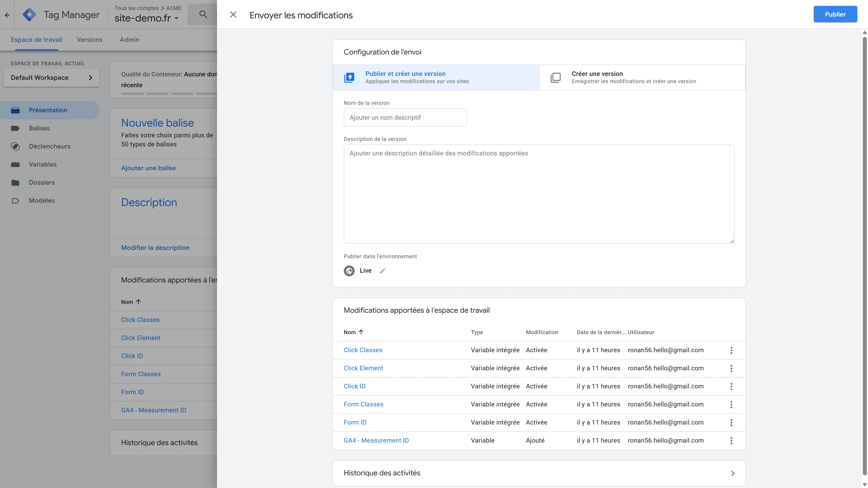Switch to the Versions tab
The height and width of the screenshot is (488, 868).
89,40
